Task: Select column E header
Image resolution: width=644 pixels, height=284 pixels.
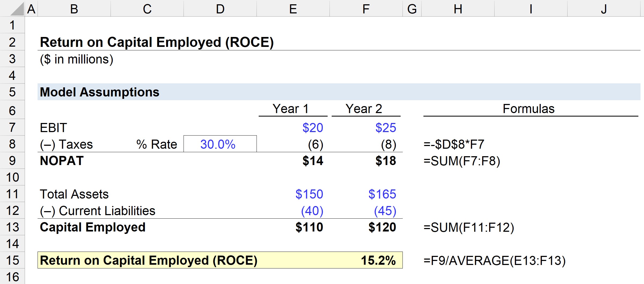Action: (293, 9)
